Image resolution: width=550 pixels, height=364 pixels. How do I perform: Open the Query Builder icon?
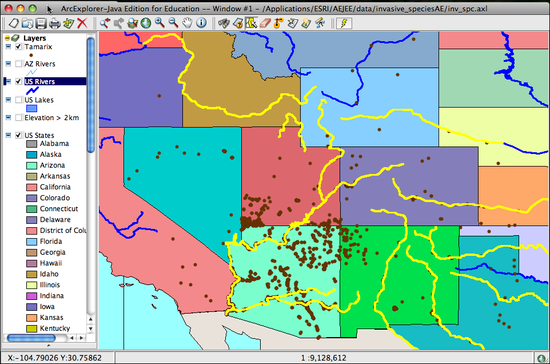tap(238, 23)
